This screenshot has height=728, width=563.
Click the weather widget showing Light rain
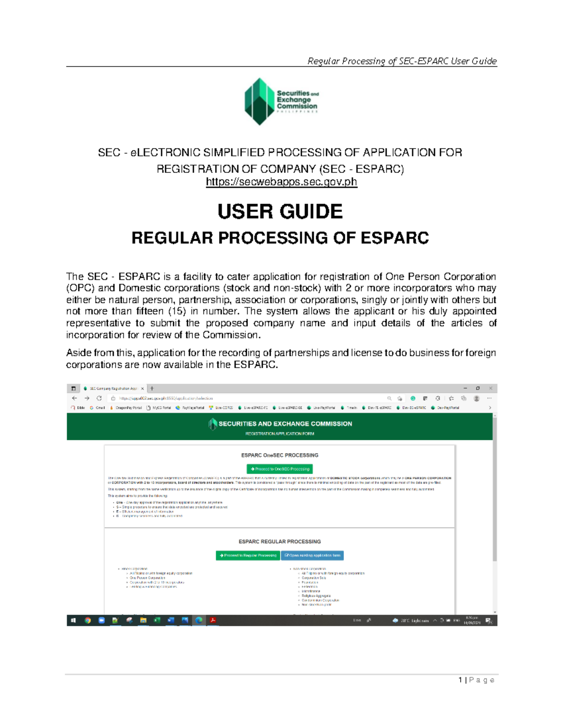[x=411, y=620]
